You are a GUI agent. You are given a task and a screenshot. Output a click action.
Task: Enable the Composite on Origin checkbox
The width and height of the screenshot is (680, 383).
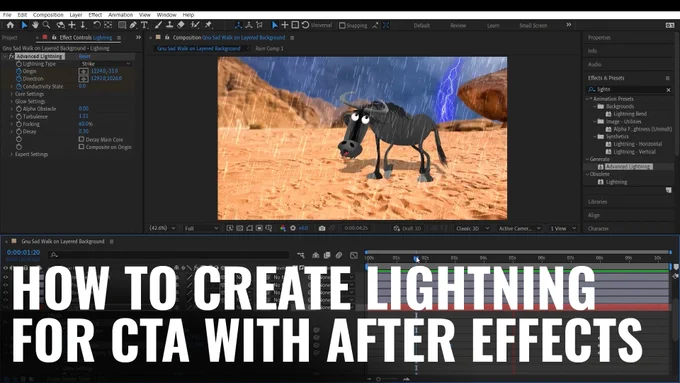81,147
